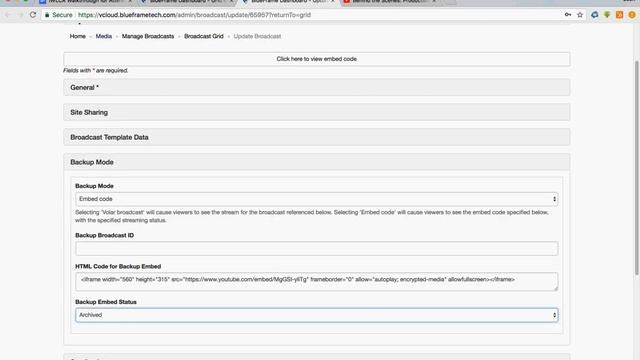Switch to the second BlueFrame Dashboard tab
This screenshot has width=640, height=360.
(187, 2)
